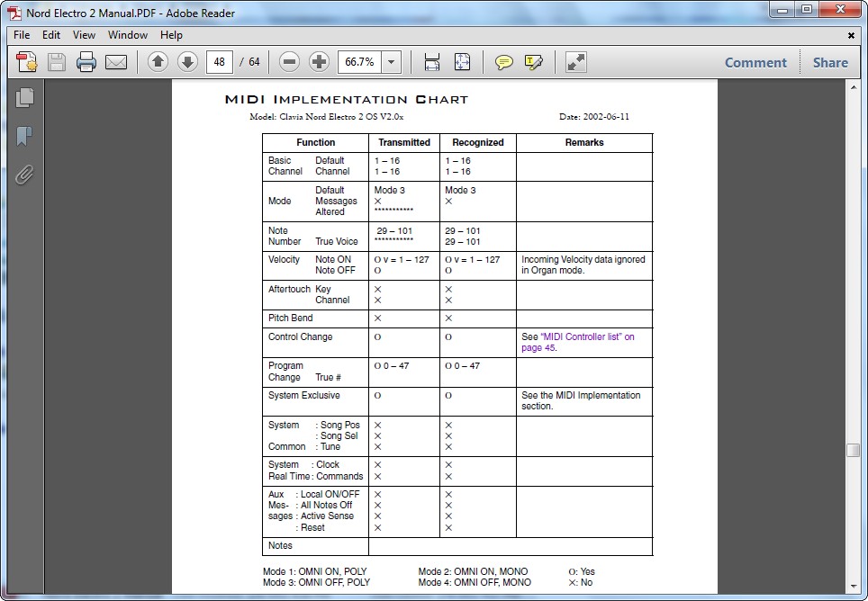Screen dimensions: 868x601
Task: Print the document with the printer icon
Action: (x=86, y=62)
